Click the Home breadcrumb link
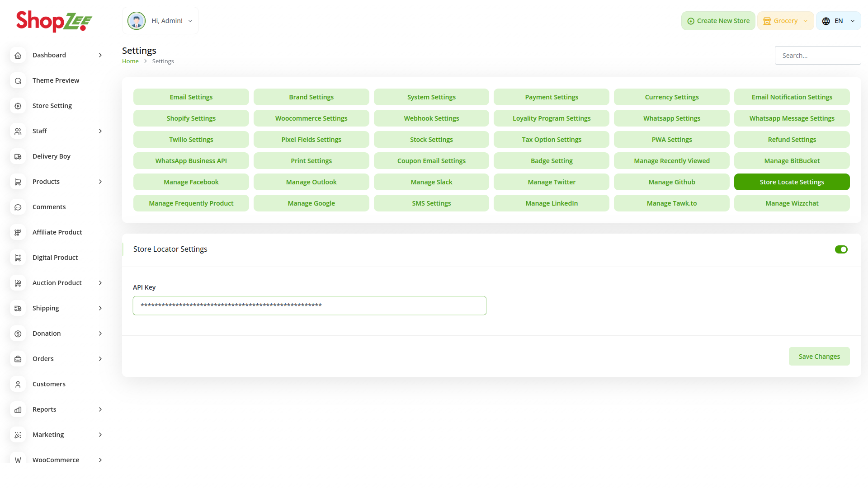The image size is (868, 488). click(130, 61)
